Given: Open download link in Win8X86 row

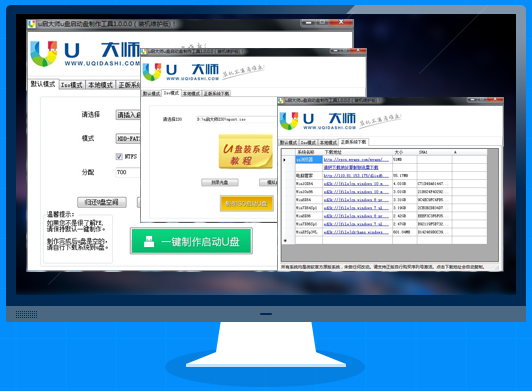Looking at the screenshot, I should 356,216.
